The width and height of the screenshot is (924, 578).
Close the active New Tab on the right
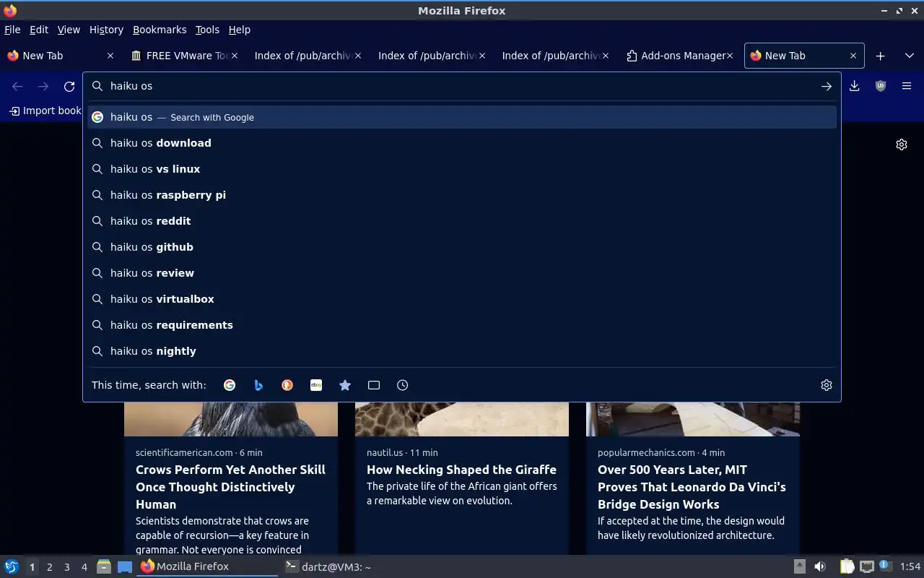tap(853, 56)
